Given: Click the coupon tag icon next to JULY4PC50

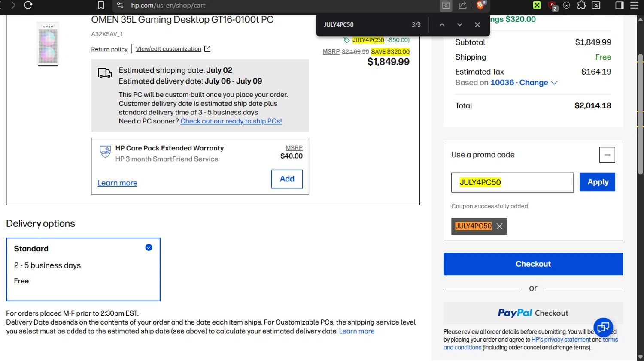Looking at the screenshot, I should [x=346, y=40].
